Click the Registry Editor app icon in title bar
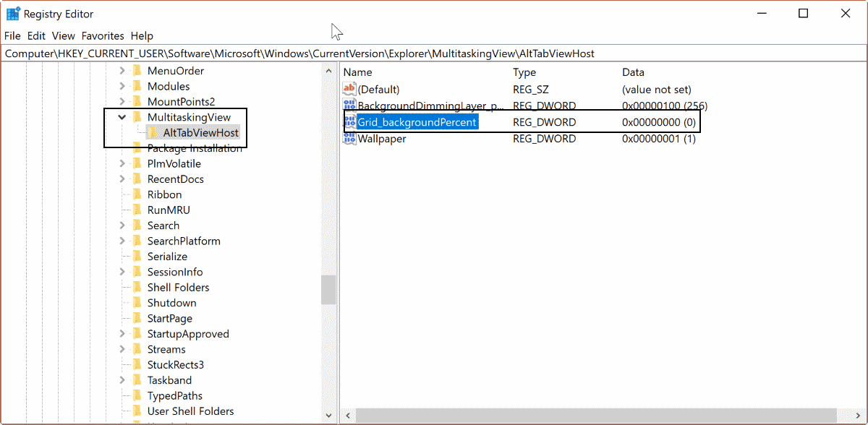This screenshot has height=425, width=868. [13, 13]
